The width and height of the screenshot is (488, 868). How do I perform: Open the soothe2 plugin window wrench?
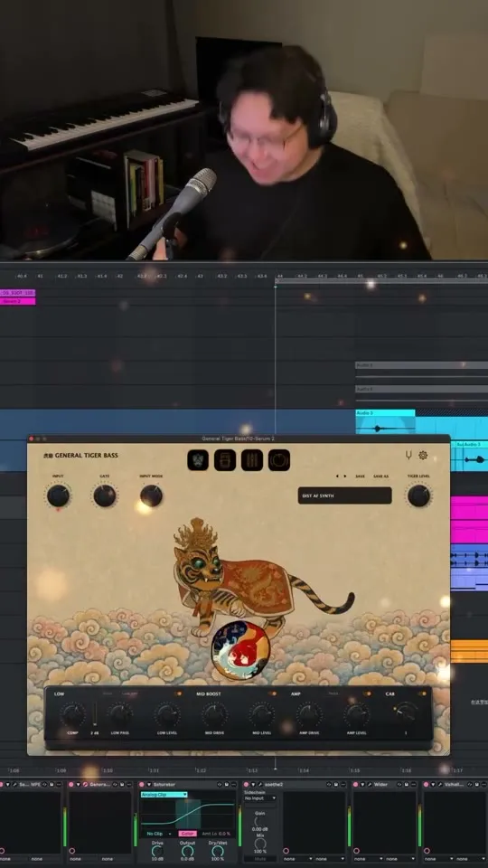click(x=260, y=785)
